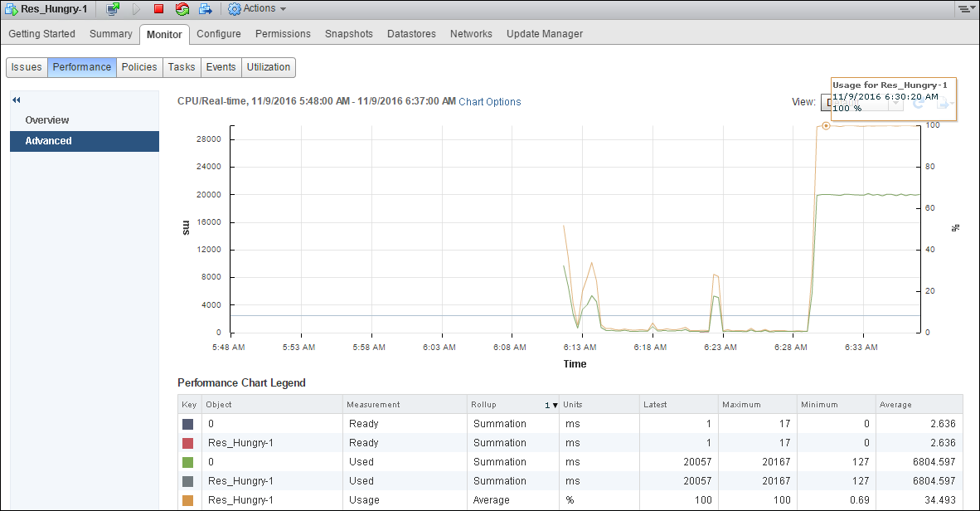Sort the legend by the Object column header

[272, 405]
